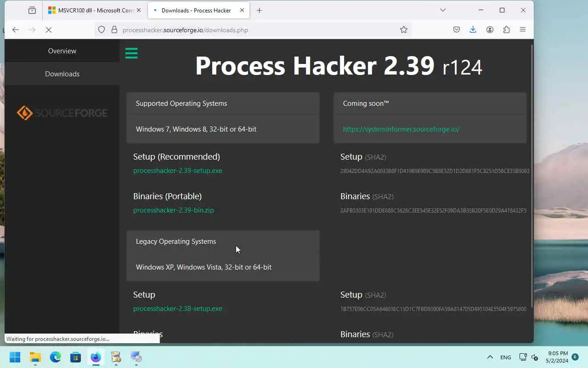
Task: Click the muted volume tray icon
Action: [535, 357]
